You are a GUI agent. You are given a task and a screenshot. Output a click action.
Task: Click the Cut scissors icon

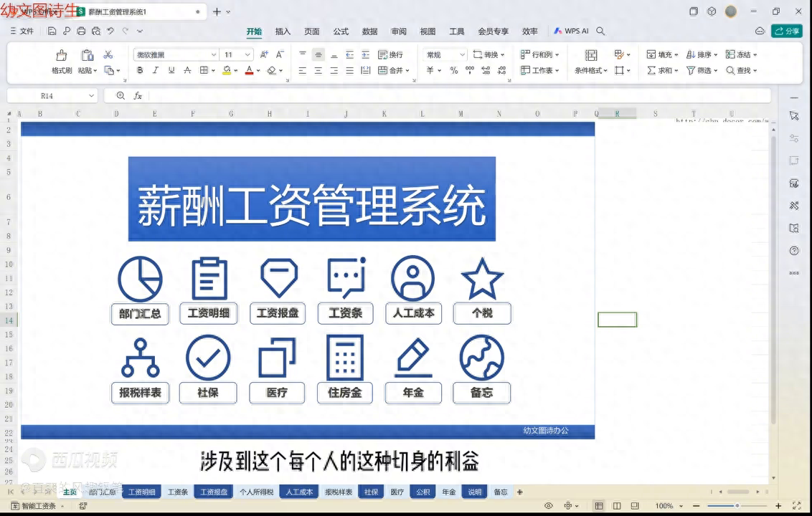click(108, 54)
